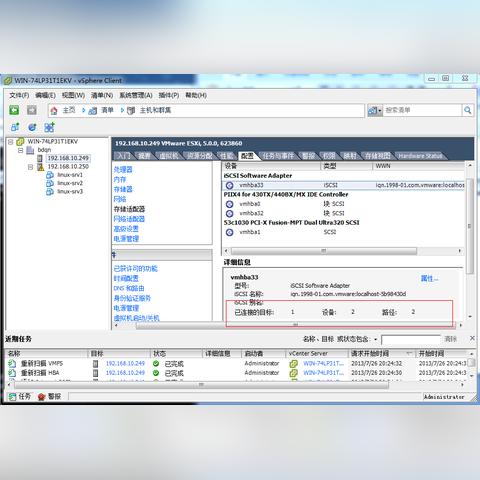The width and height of the screenshot is (480, 480).
Task: Open the 内存 hardware link
Action: point(120,179)
